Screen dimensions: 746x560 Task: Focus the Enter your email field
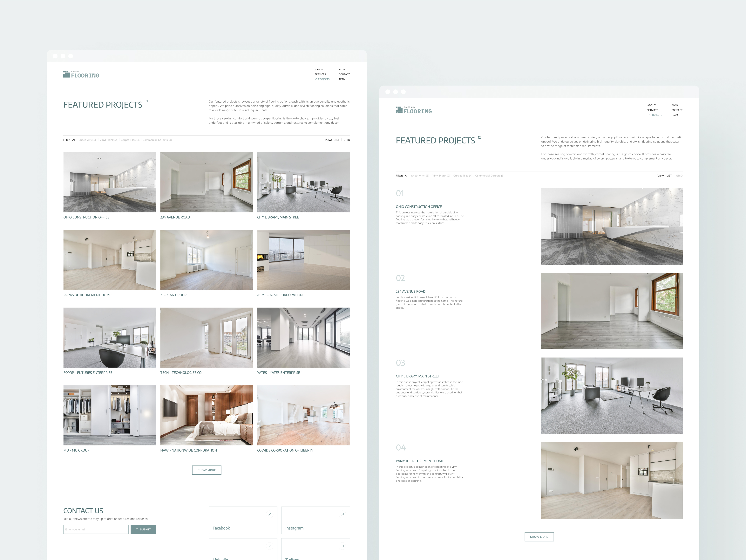[96, 529]
